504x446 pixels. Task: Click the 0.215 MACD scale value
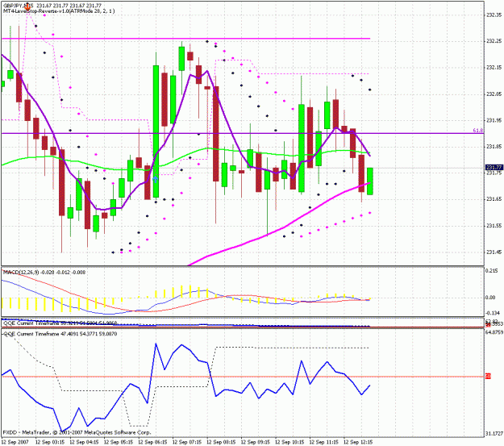point(491,271)
